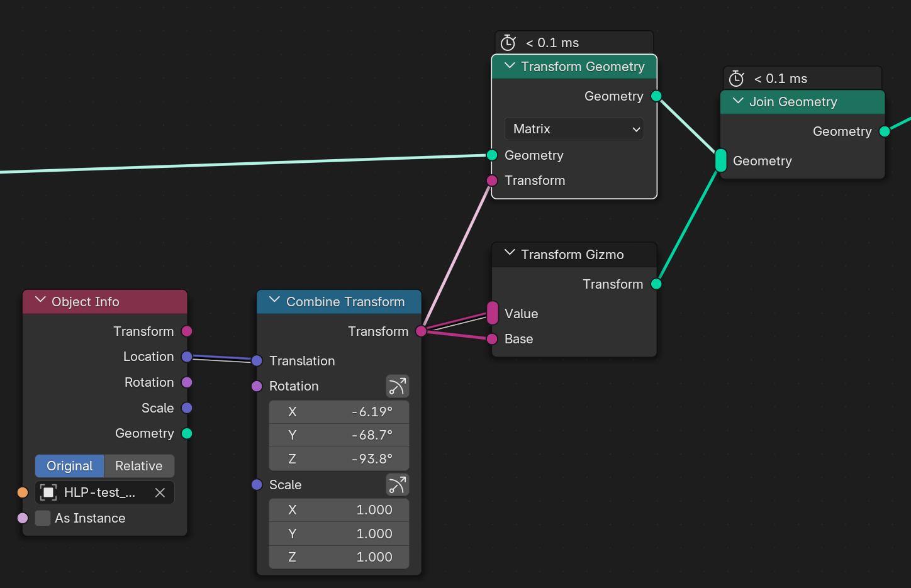Click the Geometry input socket on Transform Geometry
911x588 pixels.
[492, 155]
